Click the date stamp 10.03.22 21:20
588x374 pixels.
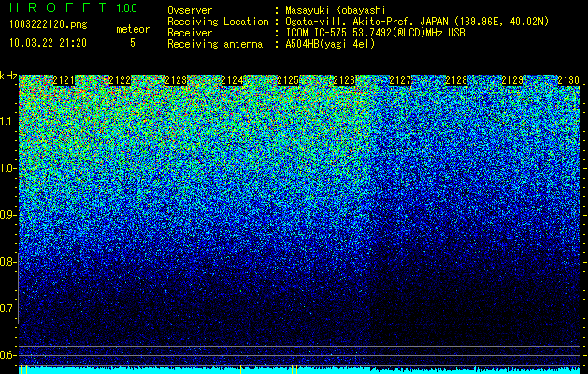point(48,43)
